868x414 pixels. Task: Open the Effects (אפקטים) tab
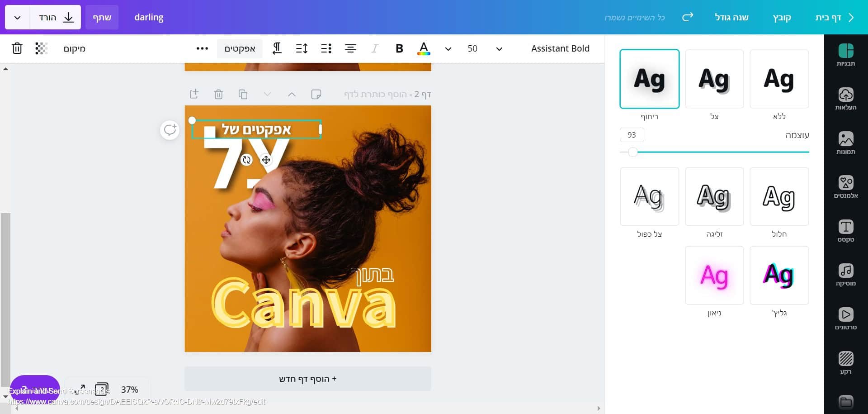coord(240,48)
